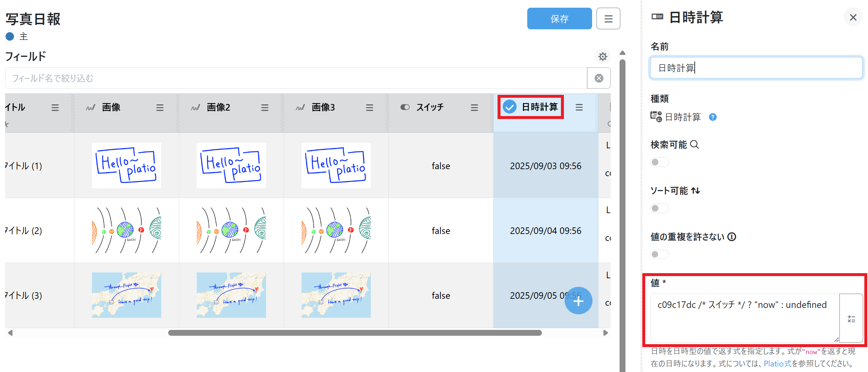Click the blue plus add button
This screenshot has height=372, width=868.
[x=578, y=301]
